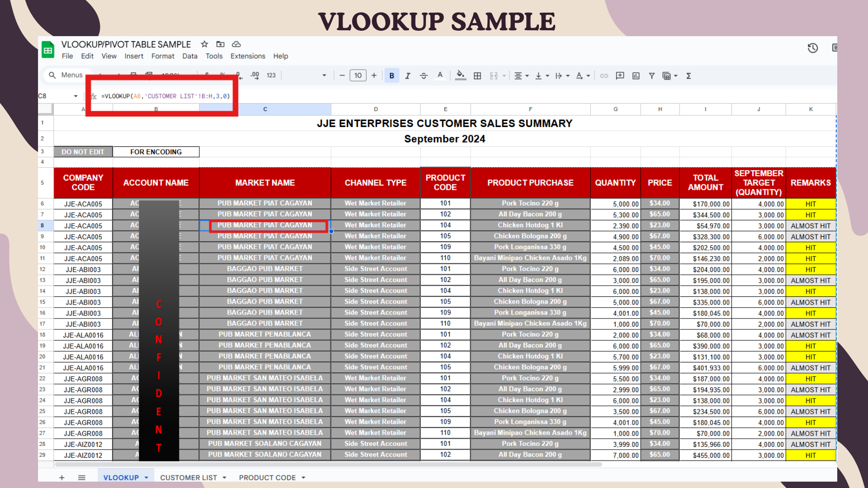Click the move to folder icon
Viewport: 868px width, 488px height.
220,44
